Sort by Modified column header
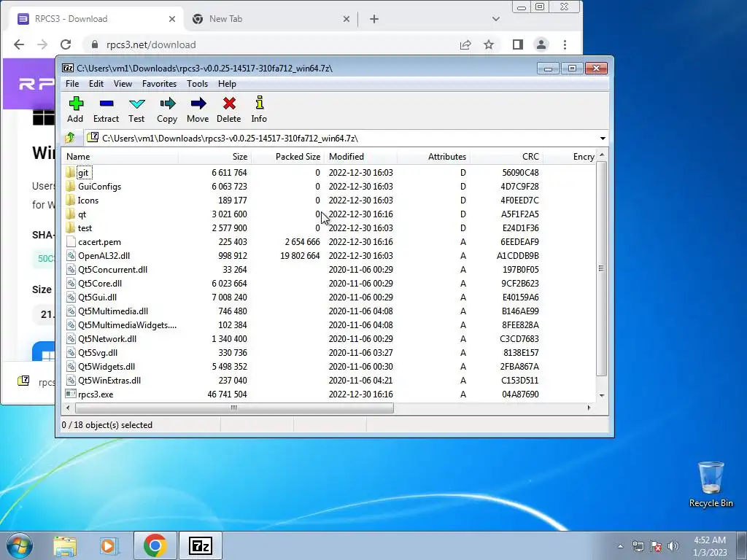 point(360,157)
